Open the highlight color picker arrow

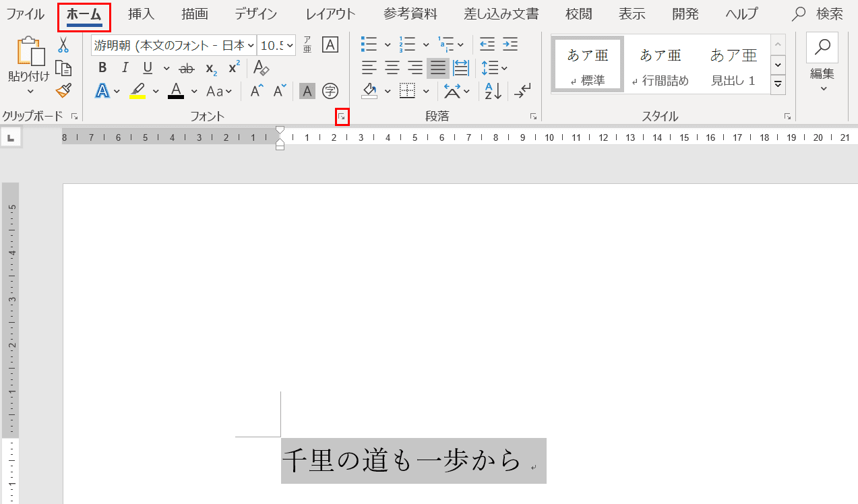tap(156, 91)
